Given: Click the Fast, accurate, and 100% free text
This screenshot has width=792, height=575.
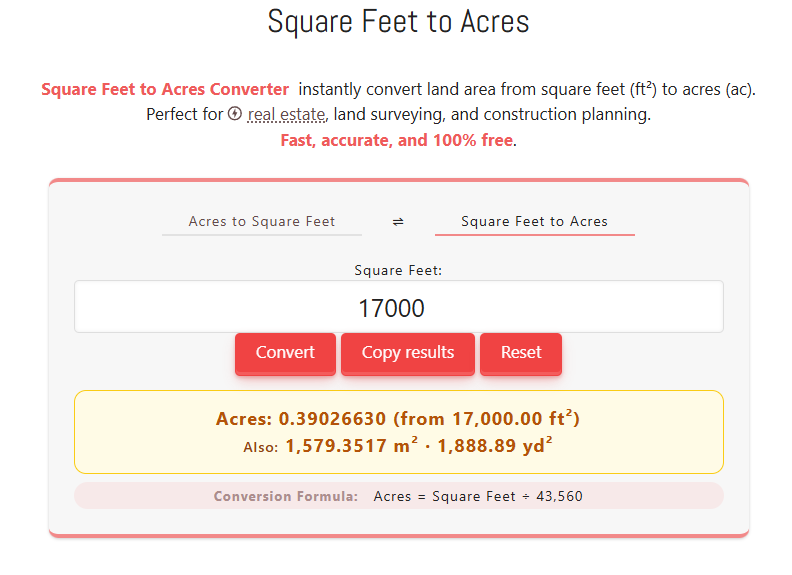Looking at the screenshot, I should point(396,140).
